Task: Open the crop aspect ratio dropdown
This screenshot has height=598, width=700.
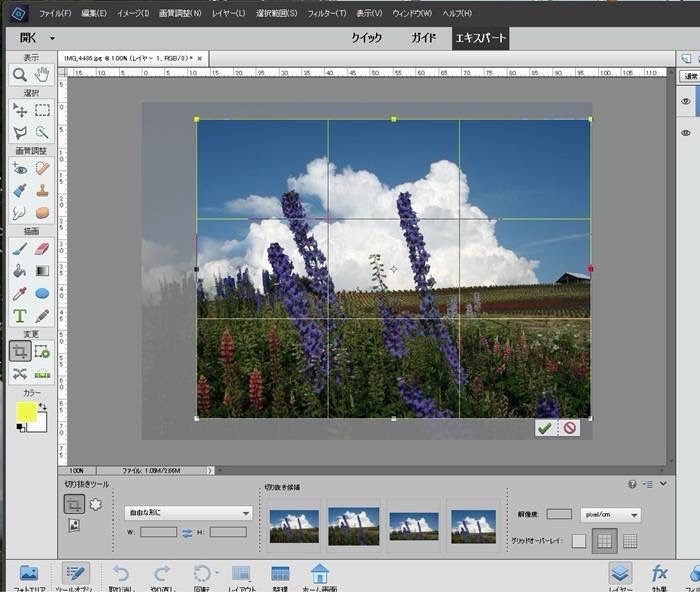Action: [188, 513]
